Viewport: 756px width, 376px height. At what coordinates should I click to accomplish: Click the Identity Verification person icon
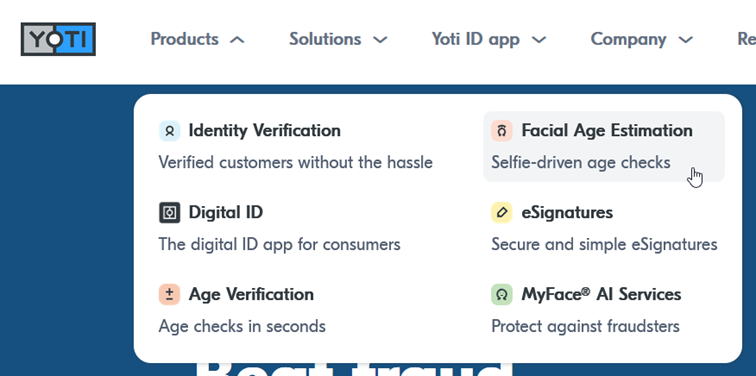[x=169, y=131]
